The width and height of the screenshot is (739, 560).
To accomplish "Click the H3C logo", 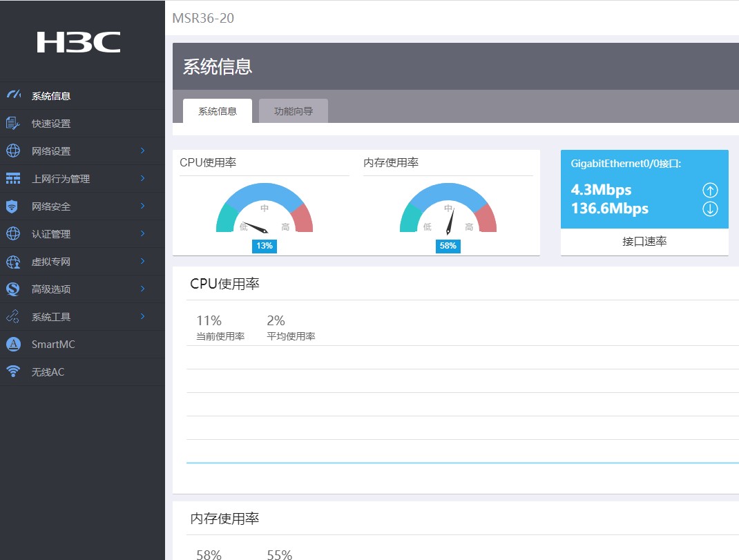I will (x=79, y=42).
